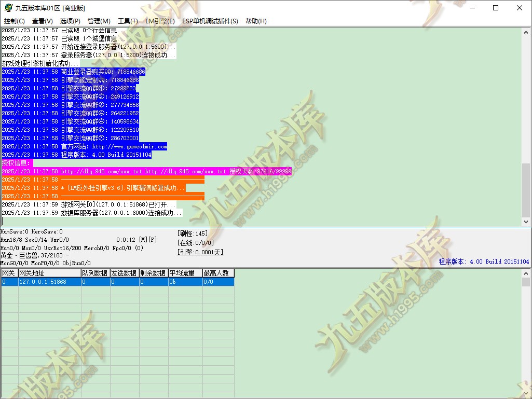Click the 数据库服务器 连接成功 log line

[x=92, y=213]
